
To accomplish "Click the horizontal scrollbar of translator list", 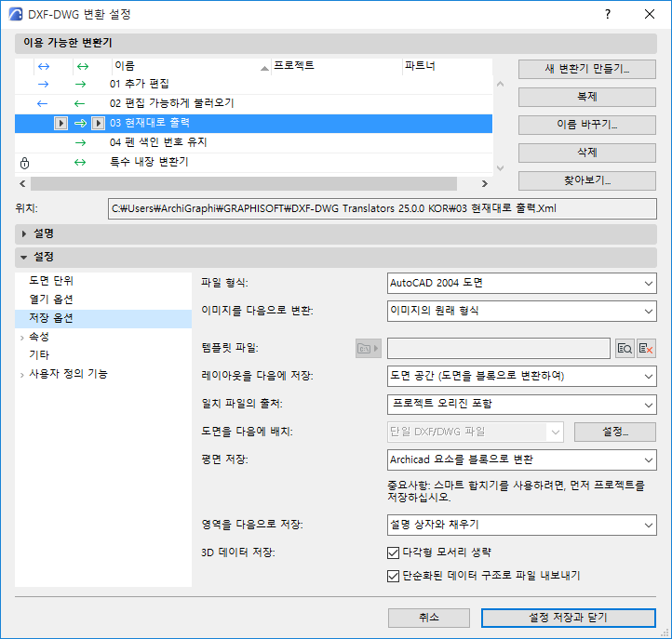I will (x=244, y=184).
